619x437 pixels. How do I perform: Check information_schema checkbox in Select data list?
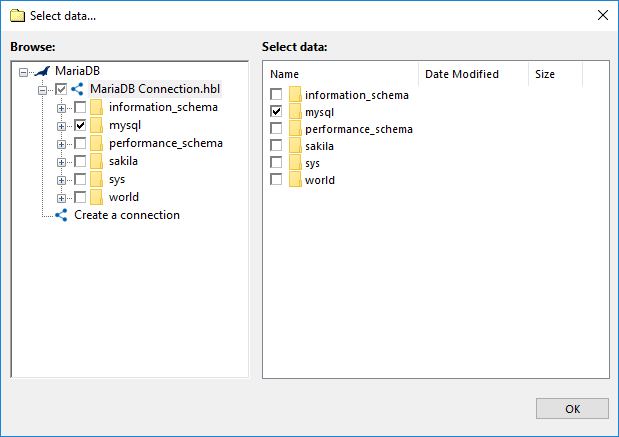(276, 95)
